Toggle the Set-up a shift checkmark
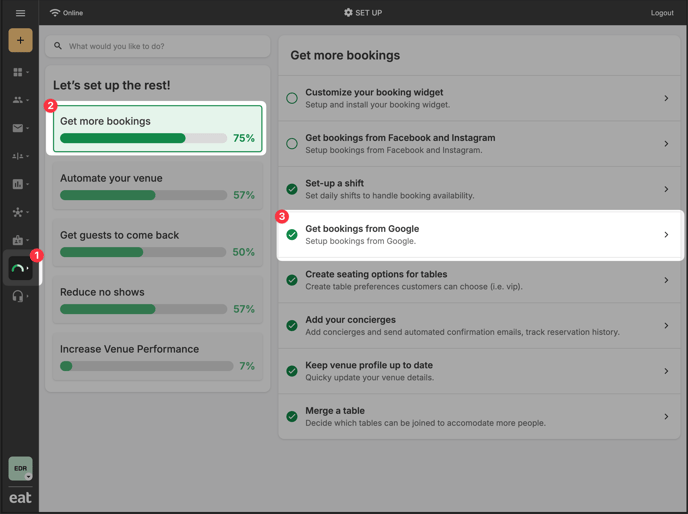Viewport: 688px width, 514px height. coord(292,189)
